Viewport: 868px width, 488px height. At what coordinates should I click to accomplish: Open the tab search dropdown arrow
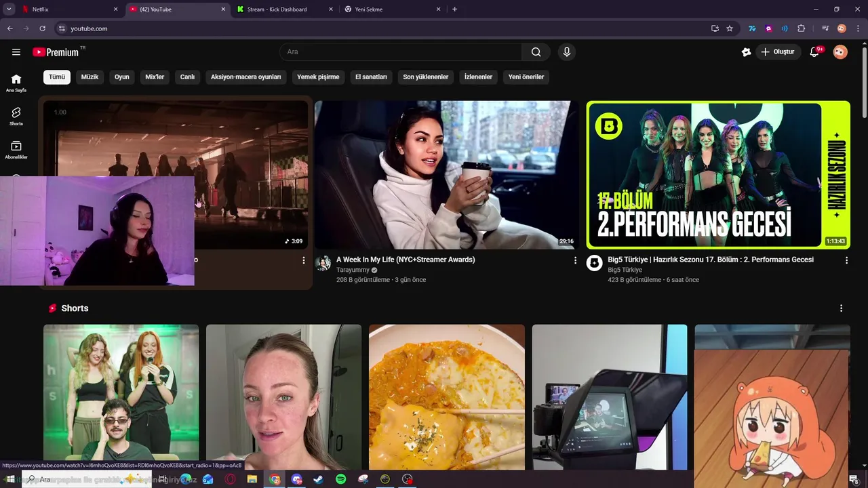(x=9, y=9)
